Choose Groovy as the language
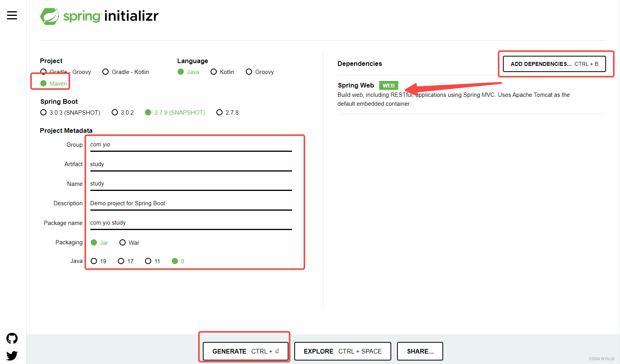This screenshot has height=364, width=620. (260, 72)
